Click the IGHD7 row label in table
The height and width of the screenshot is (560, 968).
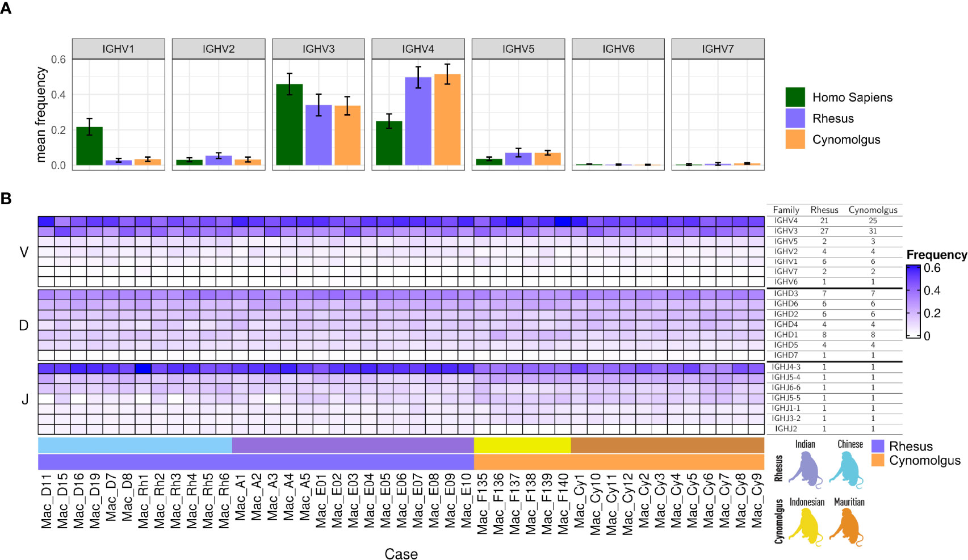click(786, 355)
